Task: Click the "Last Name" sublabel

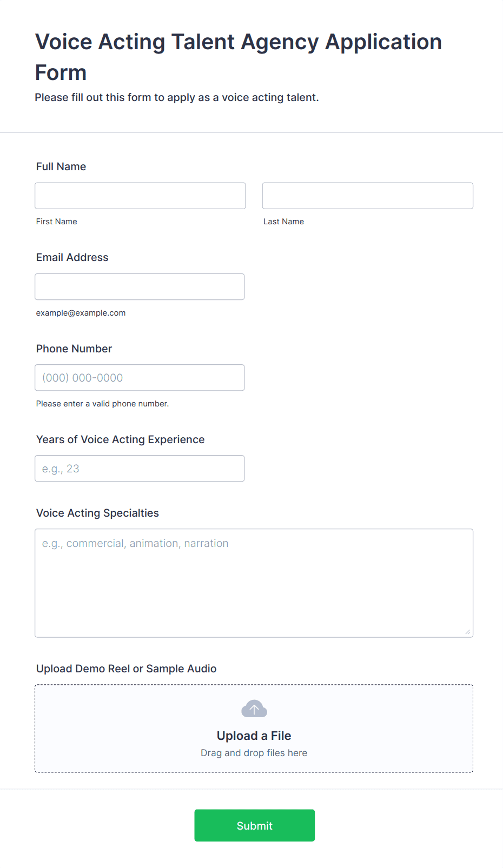Action: [x=283, y=222]
